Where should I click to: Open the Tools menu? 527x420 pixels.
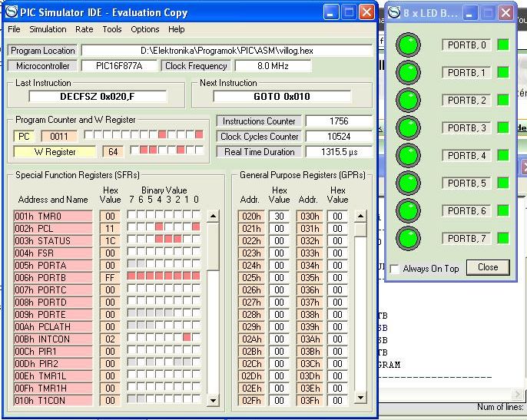pos(112,29)
